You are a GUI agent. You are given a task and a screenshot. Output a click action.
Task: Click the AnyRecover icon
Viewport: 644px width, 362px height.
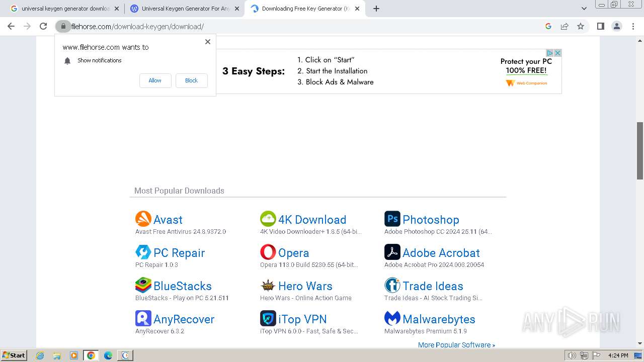[143, 318]
